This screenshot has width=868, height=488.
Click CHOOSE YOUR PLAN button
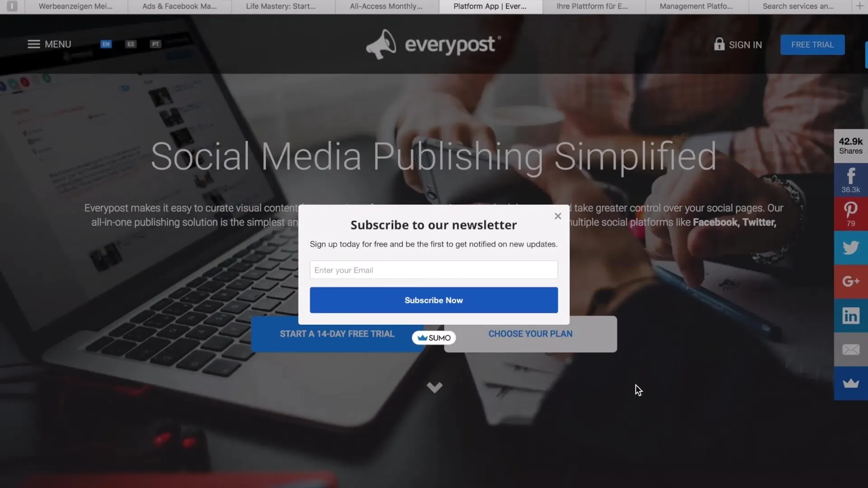pyautogui.click(x=531, y=333)
